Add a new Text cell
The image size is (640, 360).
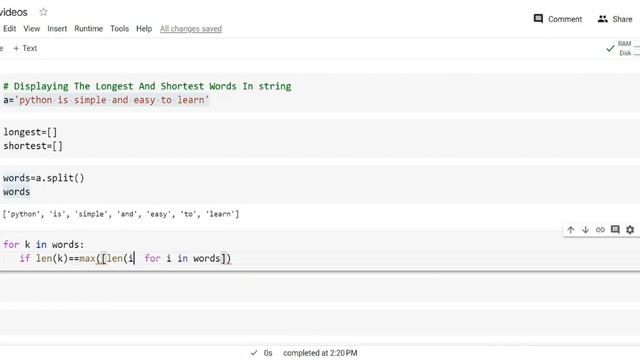(x=25, y=48)
